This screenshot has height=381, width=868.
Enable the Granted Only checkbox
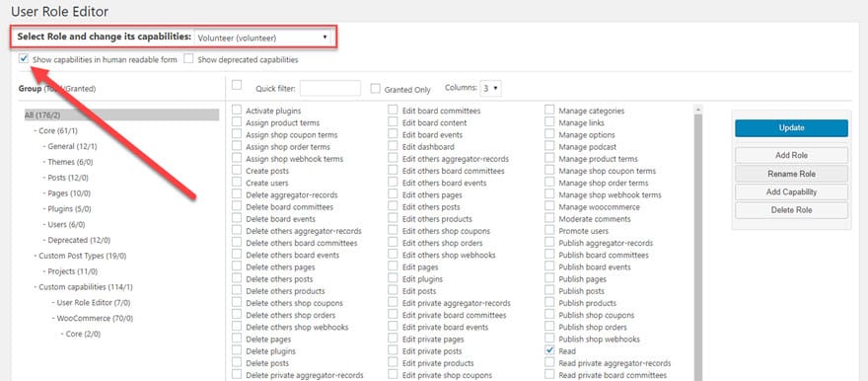pyautogui.click(x=376, y=89)
